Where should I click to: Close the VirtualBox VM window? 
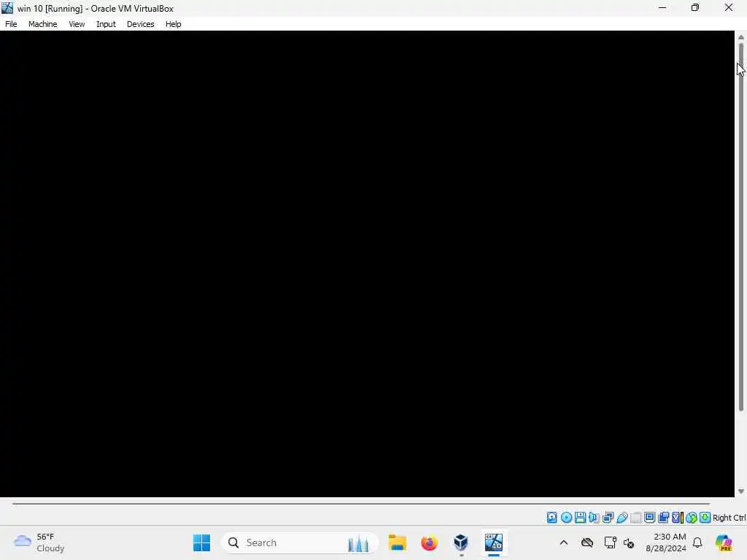click(x=729, y=7)
